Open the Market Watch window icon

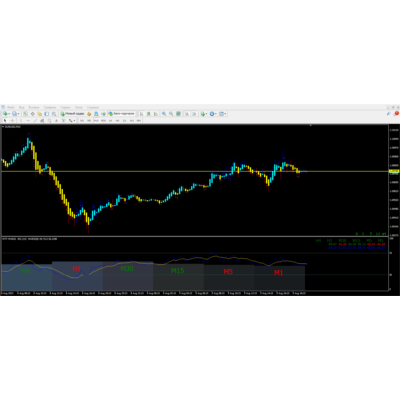[x=25, y=114]
